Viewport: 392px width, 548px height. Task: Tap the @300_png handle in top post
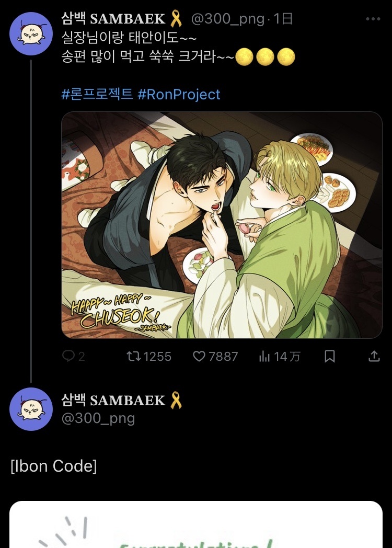227,19
